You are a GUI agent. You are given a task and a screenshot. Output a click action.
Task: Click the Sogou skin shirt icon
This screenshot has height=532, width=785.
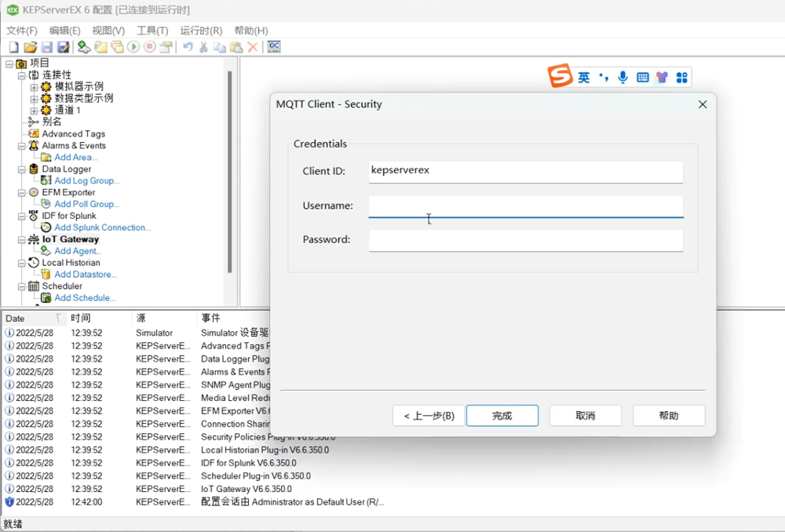[663, 77]
